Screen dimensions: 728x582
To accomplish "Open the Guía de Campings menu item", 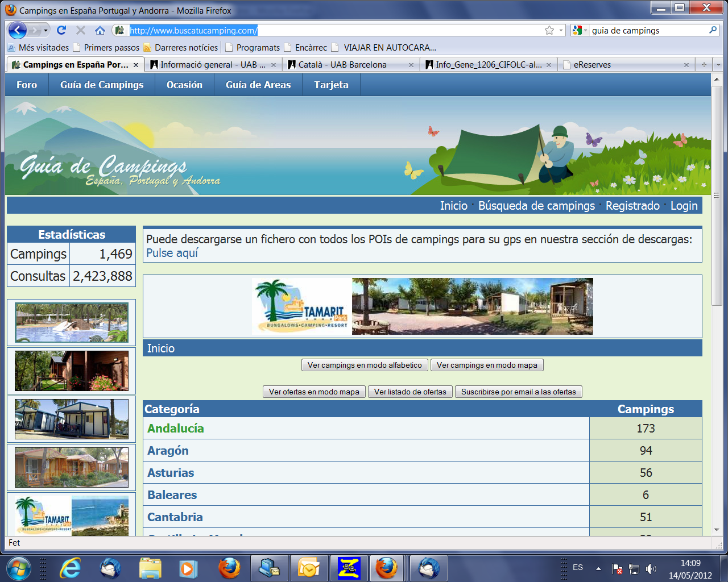I will click(102, 85).
